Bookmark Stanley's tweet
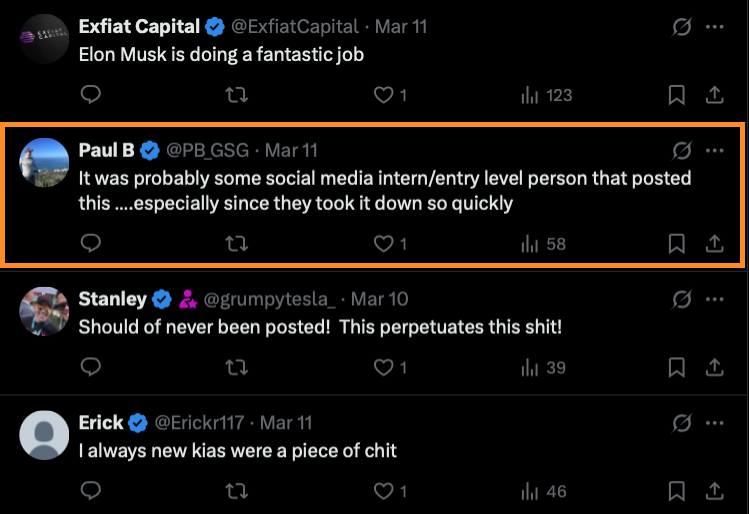 point(676,368)
